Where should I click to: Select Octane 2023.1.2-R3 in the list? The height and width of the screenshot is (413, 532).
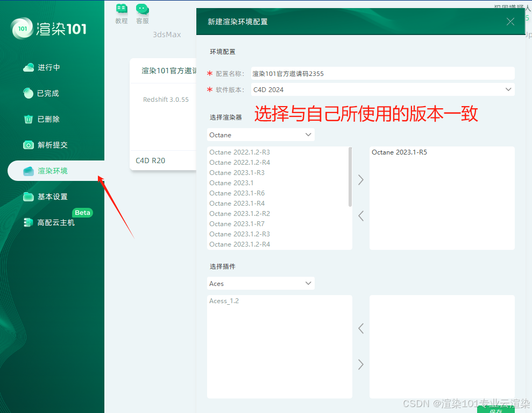(239, 234)
